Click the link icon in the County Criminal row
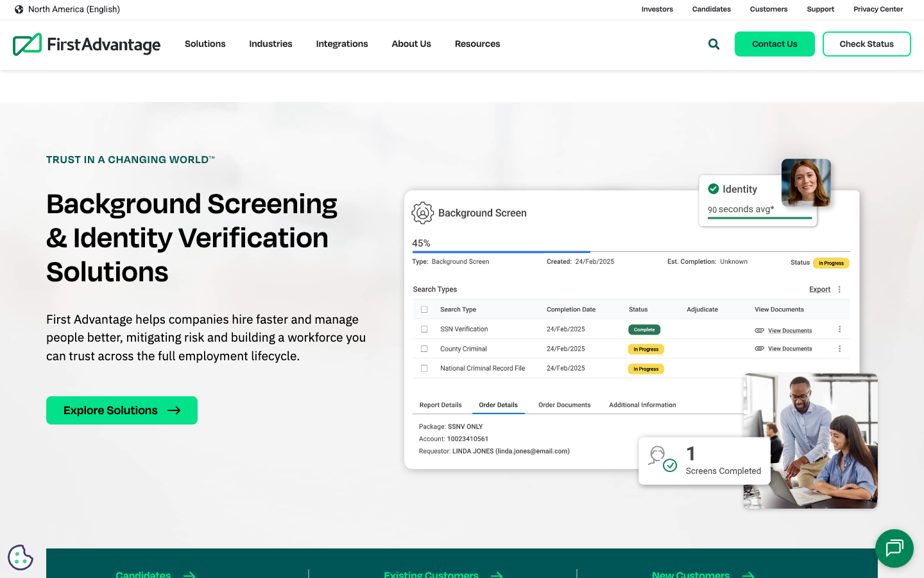 (760, 348)
